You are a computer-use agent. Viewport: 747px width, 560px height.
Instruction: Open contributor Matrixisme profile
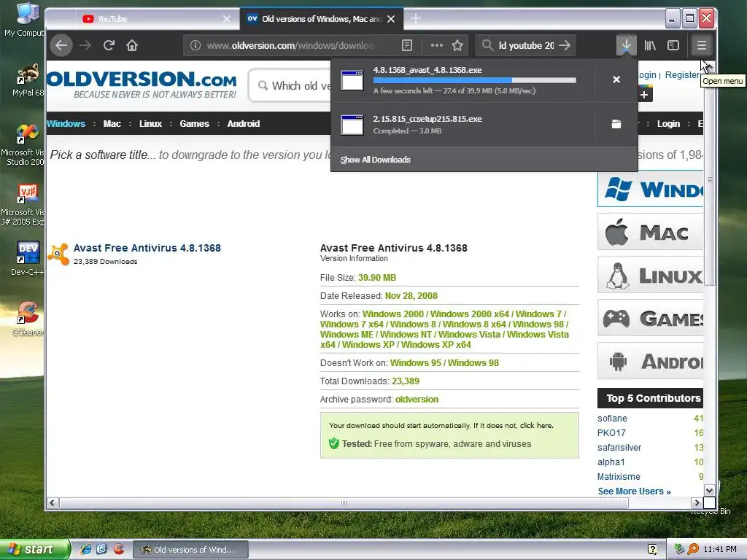619,477
